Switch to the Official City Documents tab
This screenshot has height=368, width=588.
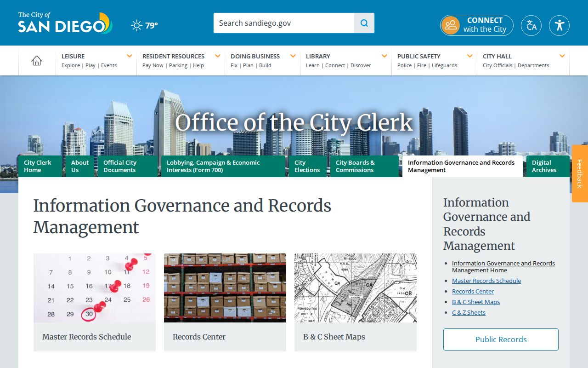tap(128, 166)
